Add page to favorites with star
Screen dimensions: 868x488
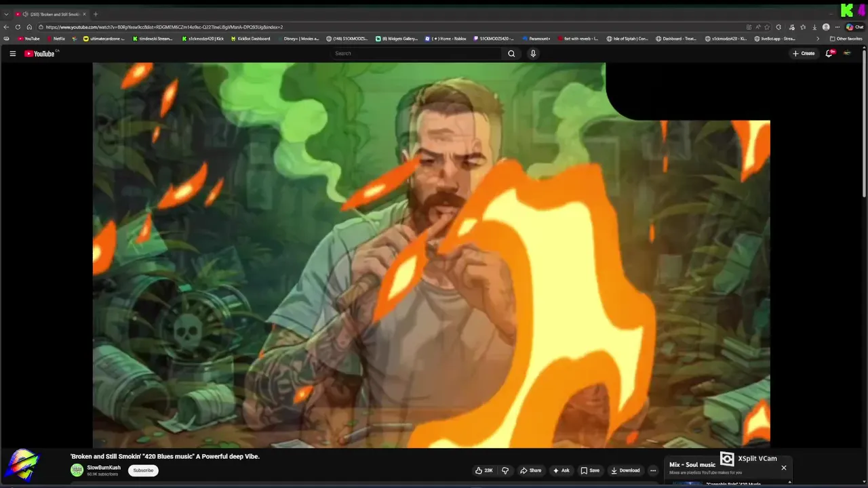click(x=767, y=27)
